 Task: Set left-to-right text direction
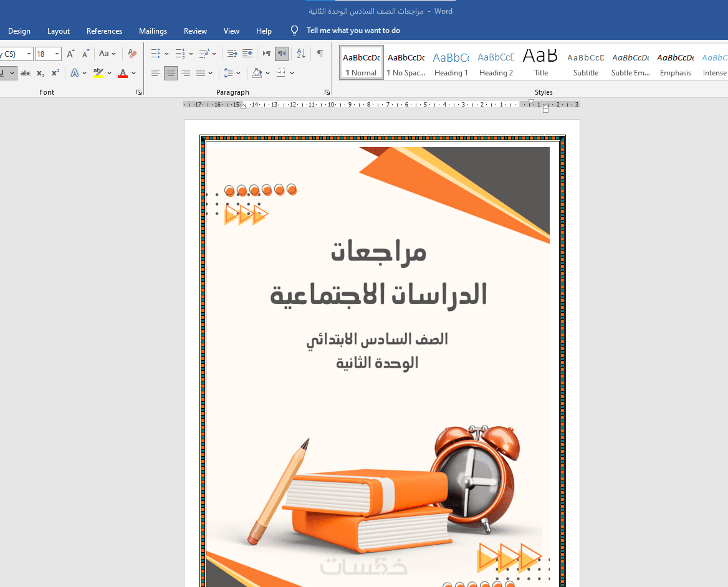pyautogui.click(x=267, y=54)
